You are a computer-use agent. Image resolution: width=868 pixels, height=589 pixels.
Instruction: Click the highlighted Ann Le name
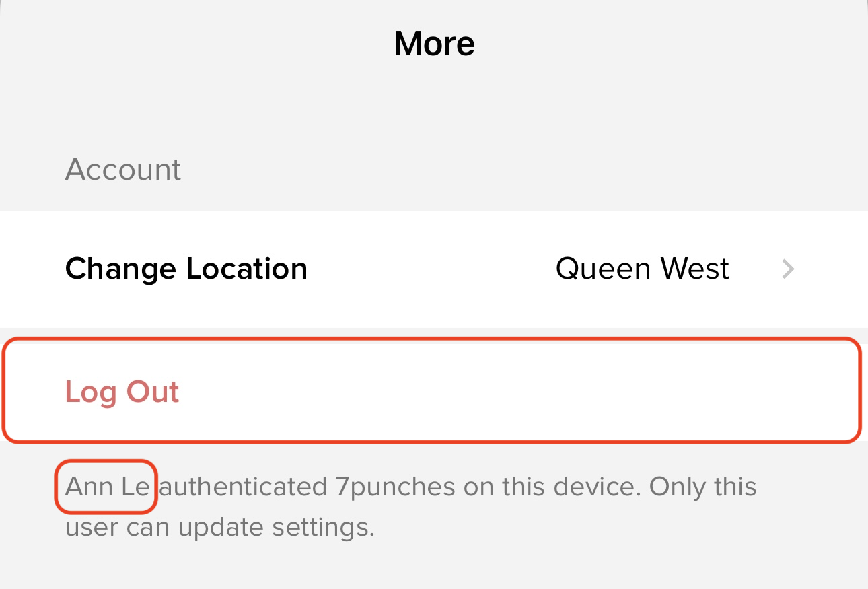[106, 487]
